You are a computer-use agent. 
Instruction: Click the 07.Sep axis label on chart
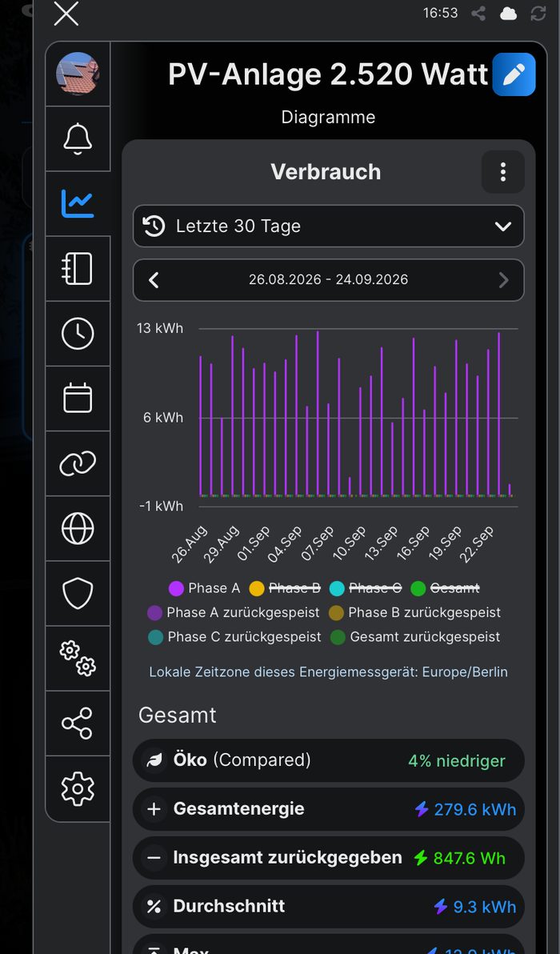point(318,543)
